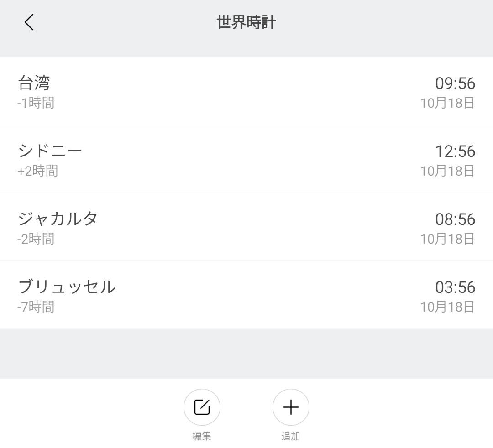Open the シドニー clock entry
Screen dimensions: 493x448
(246, 159)
